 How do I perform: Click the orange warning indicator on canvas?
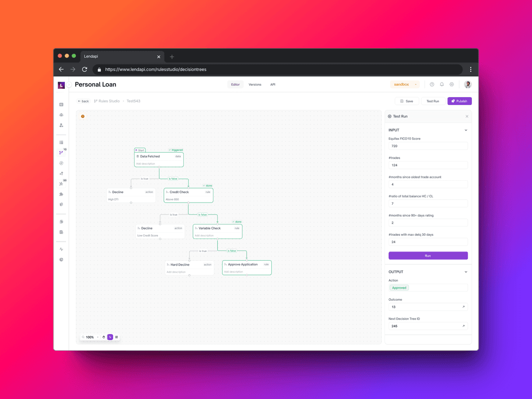point(83,116)
